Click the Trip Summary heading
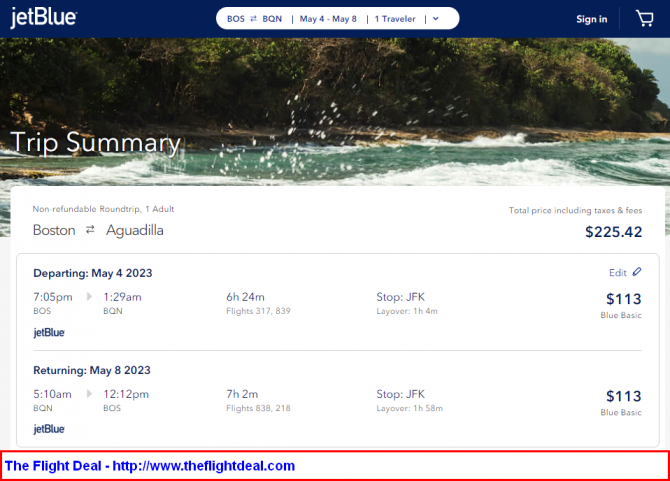The width and height of the screenshot is (670, 481). (x=95, y=142)
